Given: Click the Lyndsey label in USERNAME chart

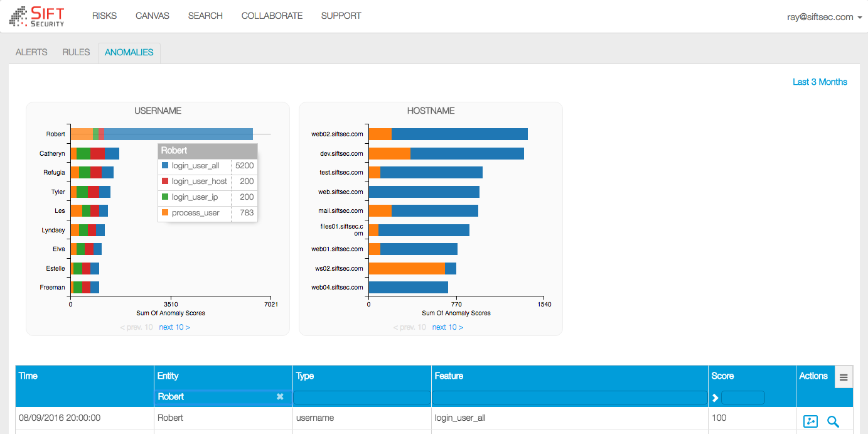Looking at the screenshot, I should [53, 230].
